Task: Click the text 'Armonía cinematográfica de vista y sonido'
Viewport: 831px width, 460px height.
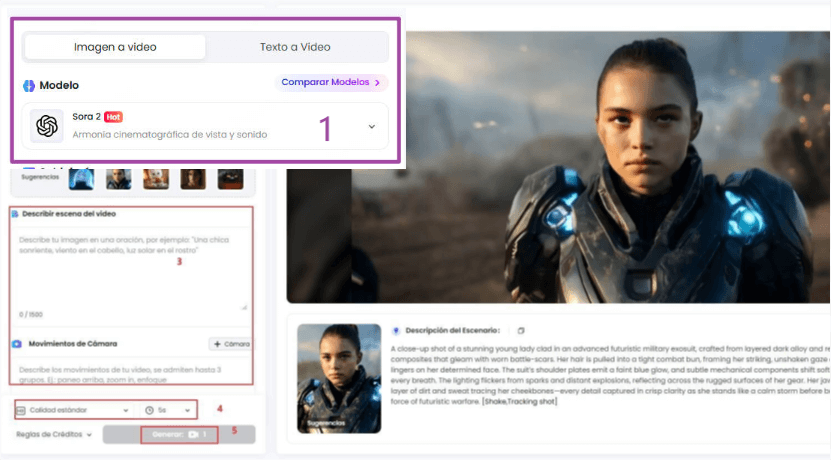Action: (x=170, y=135)
